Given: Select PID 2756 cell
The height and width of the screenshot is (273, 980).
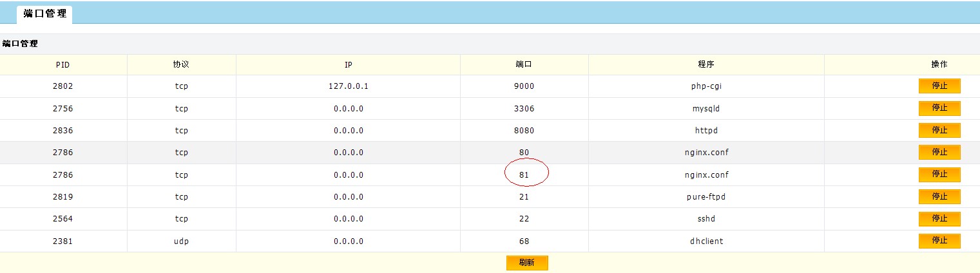Looking at the screenshot, I should 63,109.
